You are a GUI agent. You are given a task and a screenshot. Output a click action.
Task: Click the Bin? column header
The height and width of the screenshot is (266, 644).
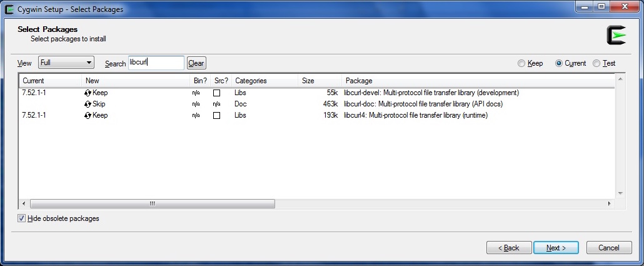click(x=201, y=81)
